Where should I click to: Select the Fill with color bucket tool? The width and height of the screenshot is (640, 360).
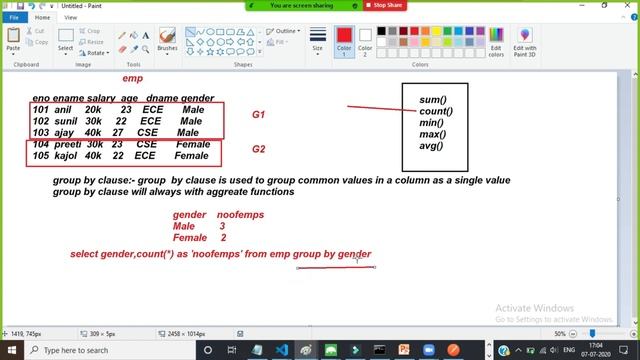pyautogui.click(x=133, y=36)
